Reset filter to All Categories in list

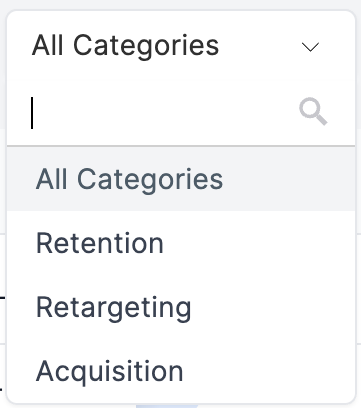tap(181, 179)
